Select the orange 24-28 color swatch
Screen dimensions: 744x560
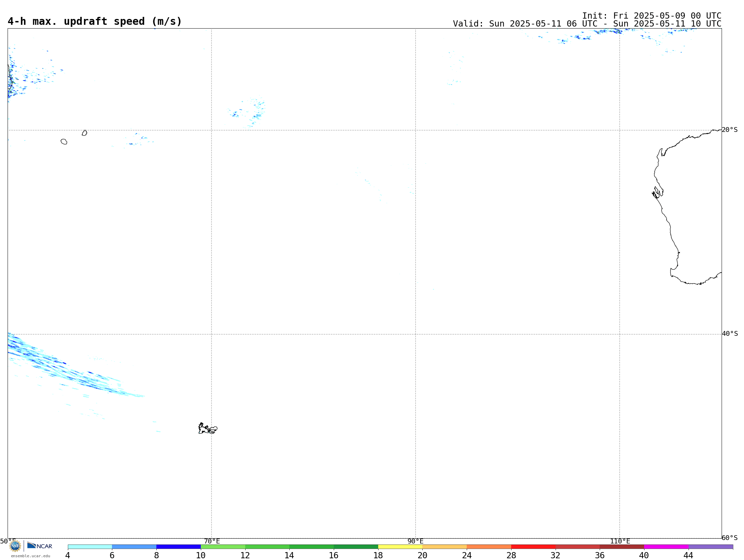(x=489, y=547)
